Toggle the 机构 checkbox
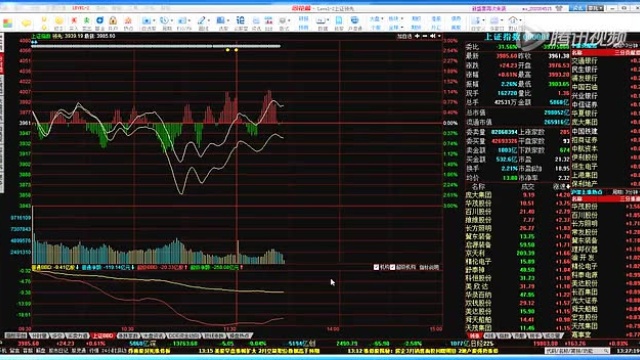Viewport: 640px width, 360px height. [376, 267]
